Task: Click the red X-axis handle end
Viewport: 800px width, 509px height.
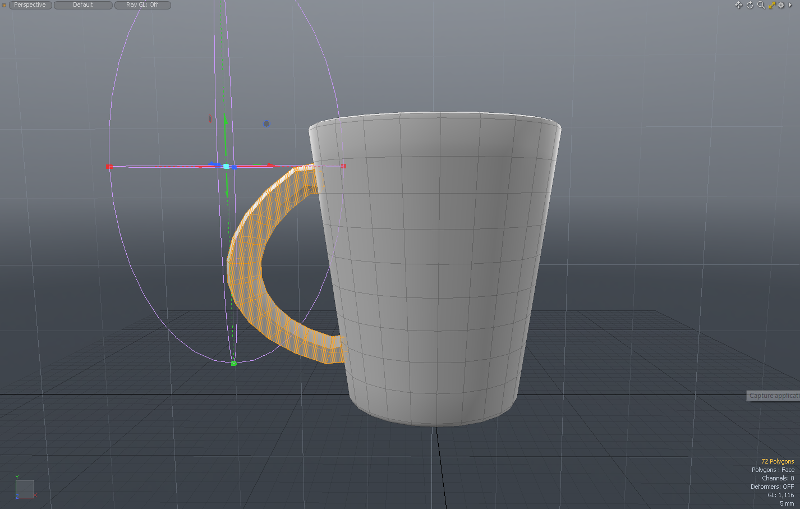Action: tap(108, 167)
